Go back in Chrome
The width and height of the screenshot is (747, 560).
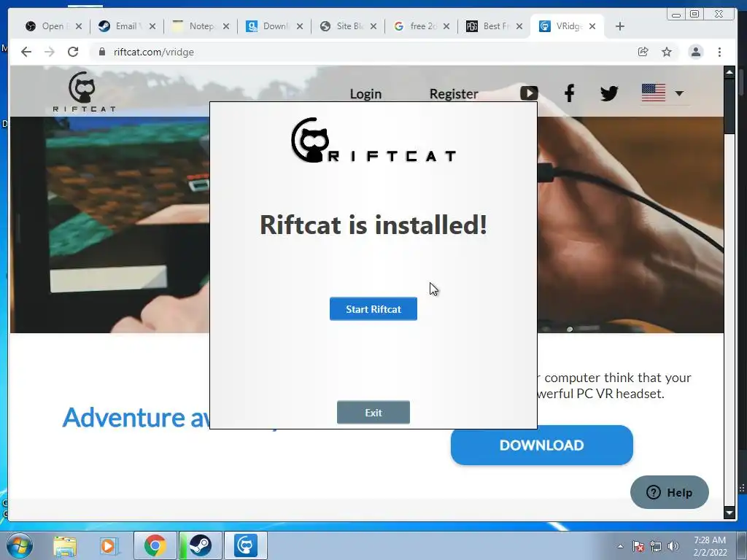point(26,52)
